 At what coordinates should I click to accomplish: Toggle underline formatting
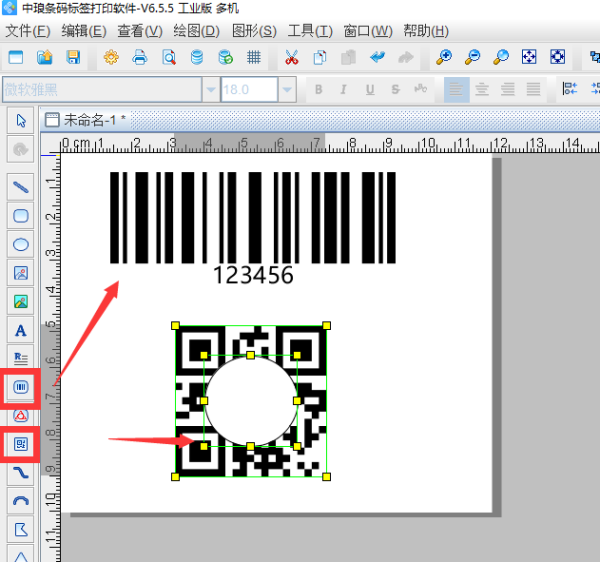pyautogui.click(x=370, y=90)
